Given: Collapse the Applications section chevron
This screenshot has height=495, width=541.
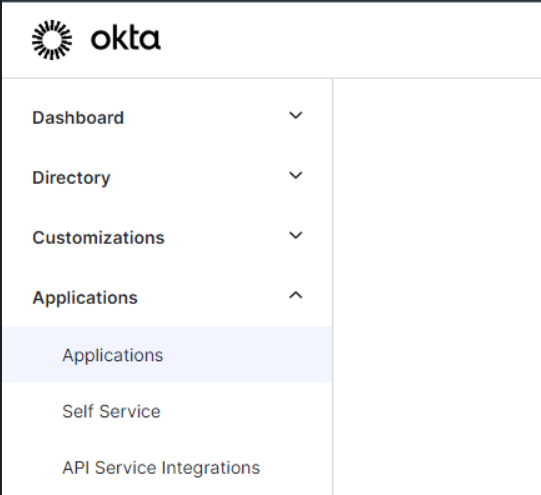Looking at the screenshot, I should 296,295.
